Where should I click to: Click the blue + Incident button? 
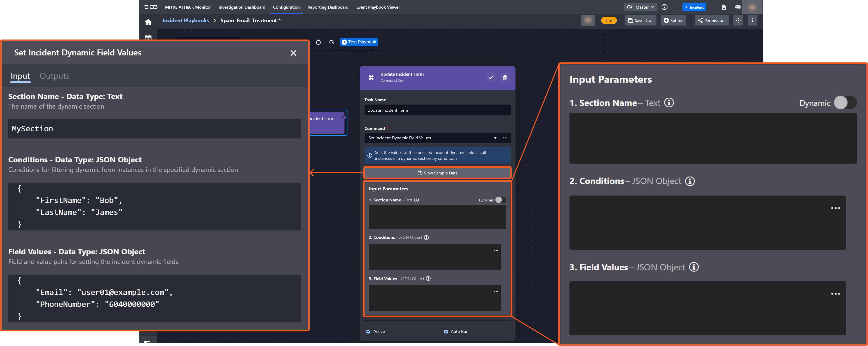694,7
